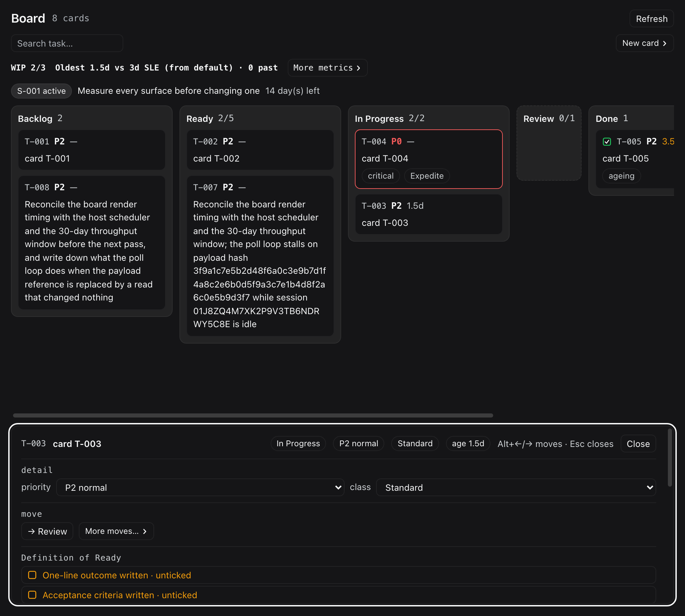The width and height of the screenshot is (685, 616).
Task: Open card T-008 in Backlog
Action: point(92,243)
